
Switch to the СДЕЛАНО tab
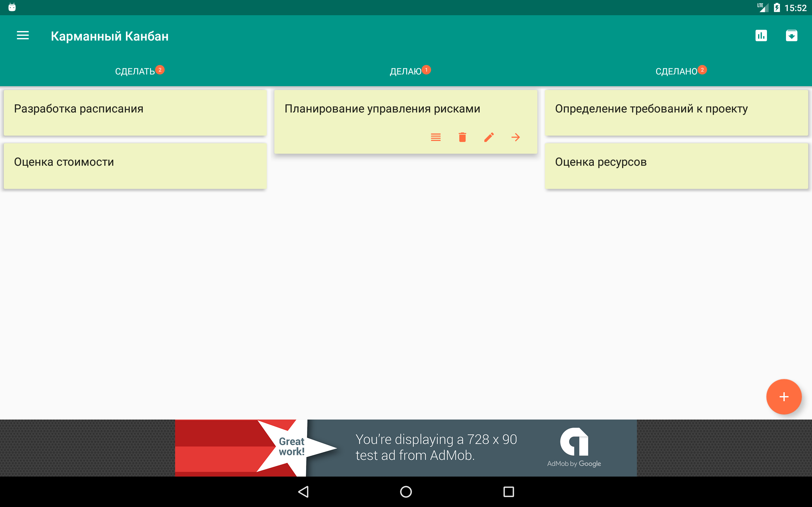click(x=676, y=71)
